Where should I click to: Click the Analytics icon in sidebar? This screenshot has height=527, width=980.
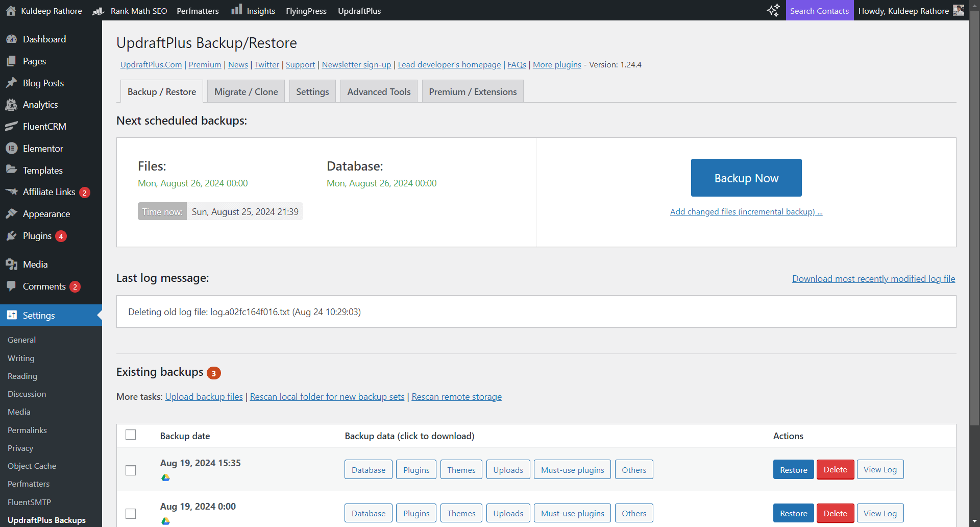point(12,105)
